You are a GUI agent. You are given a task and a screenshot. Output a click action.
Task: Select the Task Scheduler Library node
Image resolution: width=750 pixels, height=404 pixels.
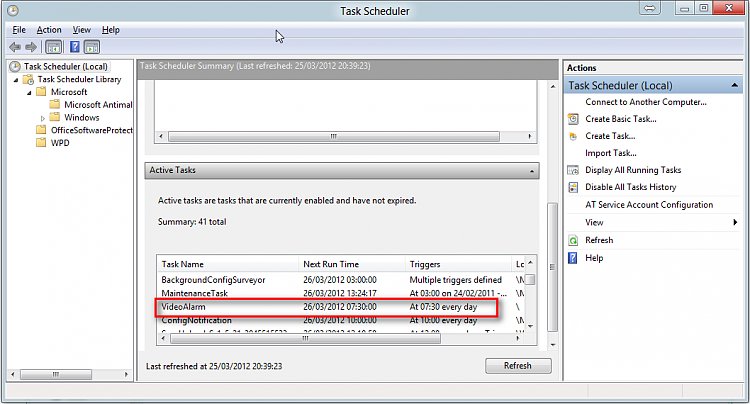79,79
